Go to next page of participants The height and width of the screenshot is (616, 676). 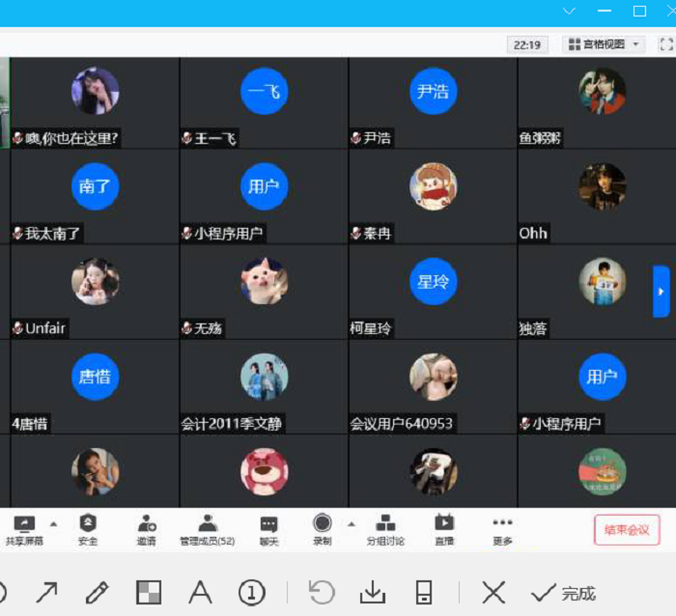click(662, 291)
